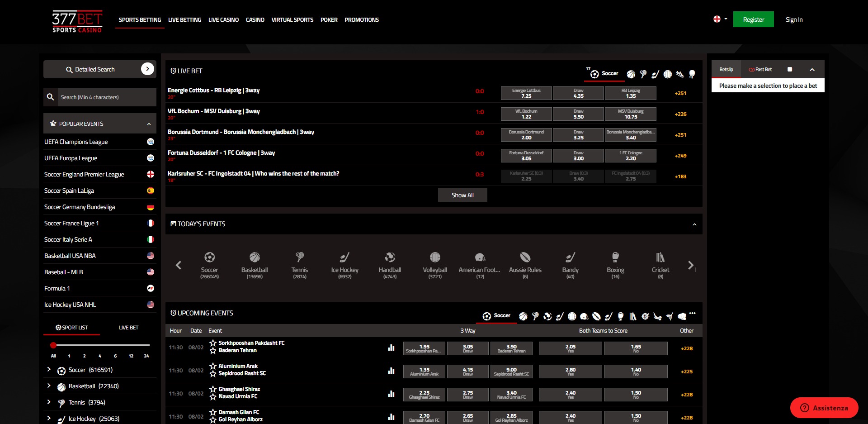Image resolution: width=868 pixels, height=424 pixels.
Task: Open UEFA Champions League events
Action: click(x=99, y=142)
